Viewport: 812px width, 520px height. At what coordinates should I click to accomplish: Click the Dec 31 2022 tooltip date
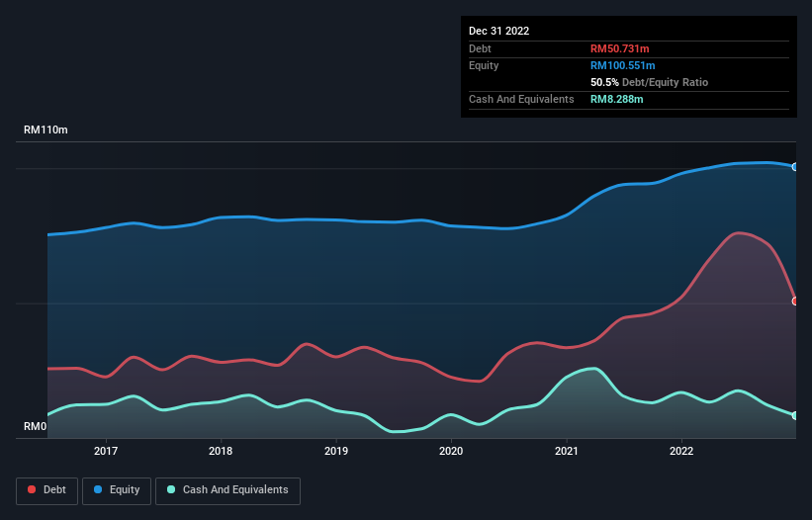(499, 31)
